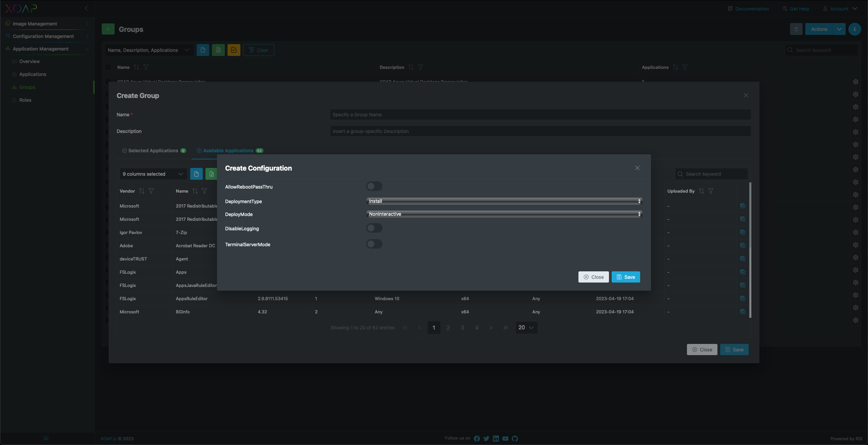Click the add icon for AppsRuleEditor row

point(743,298)
